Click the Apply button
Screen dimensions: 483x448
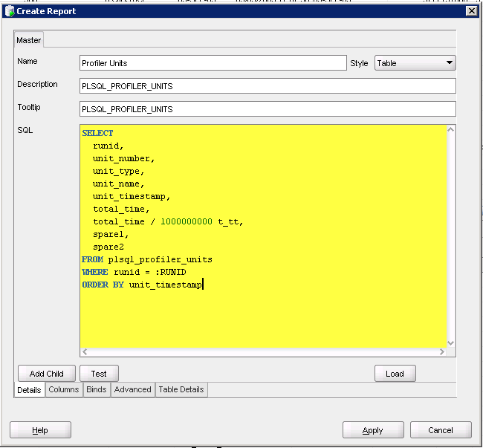372,430
